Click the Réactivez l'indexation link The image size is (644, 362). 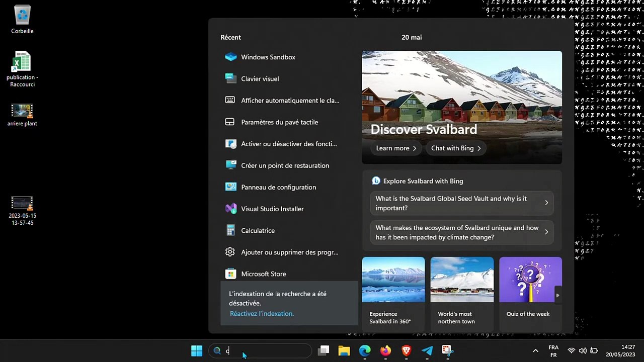262,313
